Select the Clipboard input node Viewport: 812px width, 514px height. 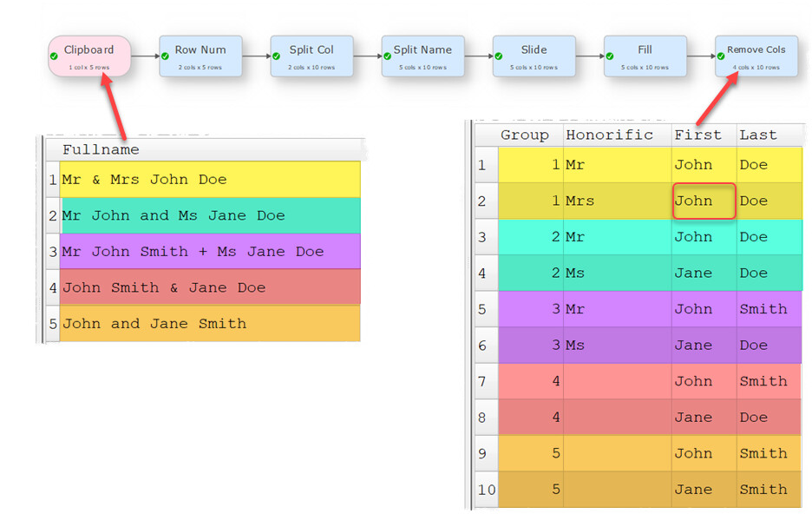coord(89,56)
